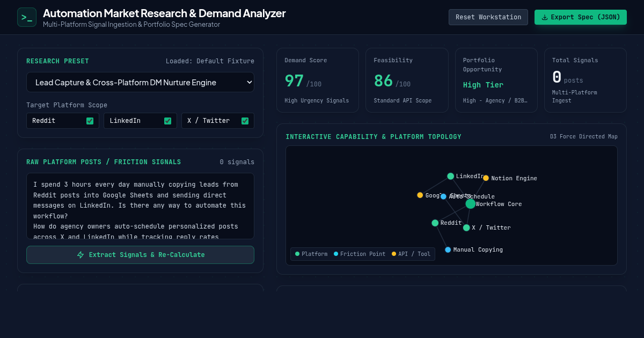The image size is (644, 338).
Task: Click Reset Workstation button
Action: [488, 17]
